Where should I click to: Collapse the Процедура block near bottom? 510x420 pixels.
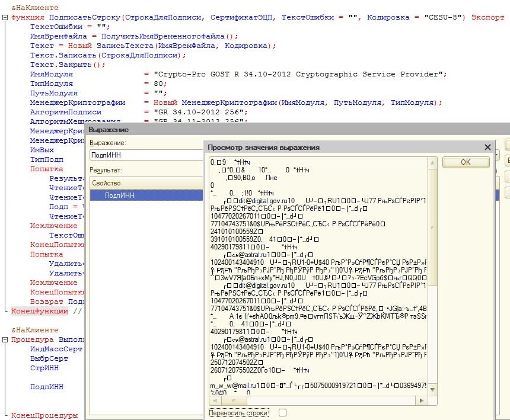pyautogui.click(x=5, y=340)
